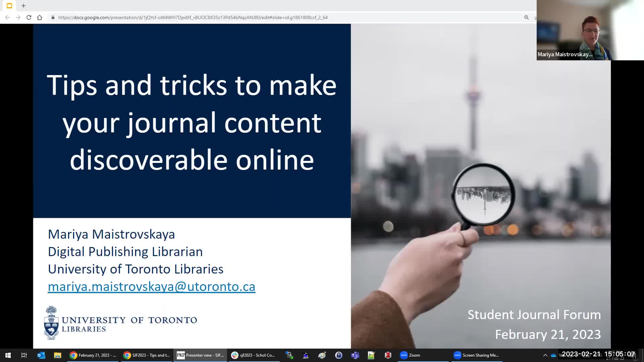The image size is (644, 362).
Task: Reload the Google Slides page
Action: (x=29, y=17)
